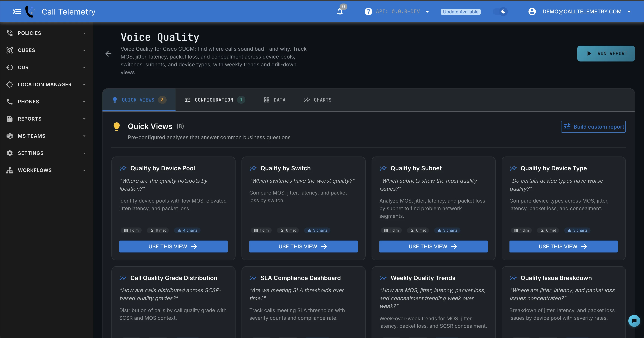Click the Policies phone icon in sidebar

[x=10, y=33]
